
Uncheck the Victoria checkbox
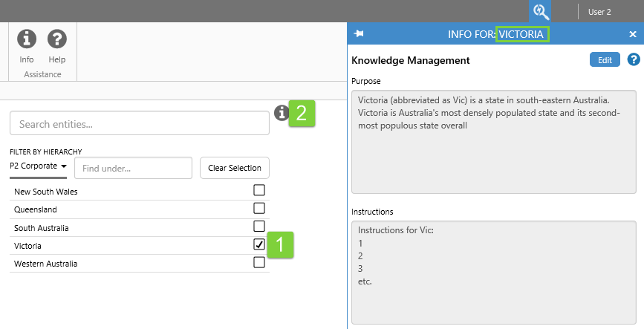pos(259,244)
